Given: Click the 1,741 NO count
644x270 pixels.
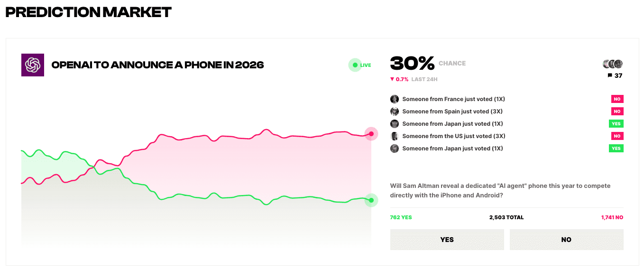Looking at the screenshot, I should coord(612,217).
